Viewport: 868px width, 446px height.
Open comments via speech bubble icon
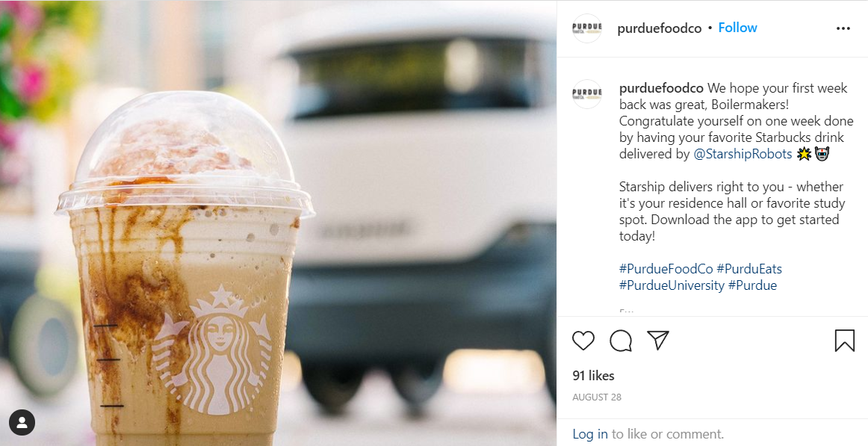[x=621, y=341]
